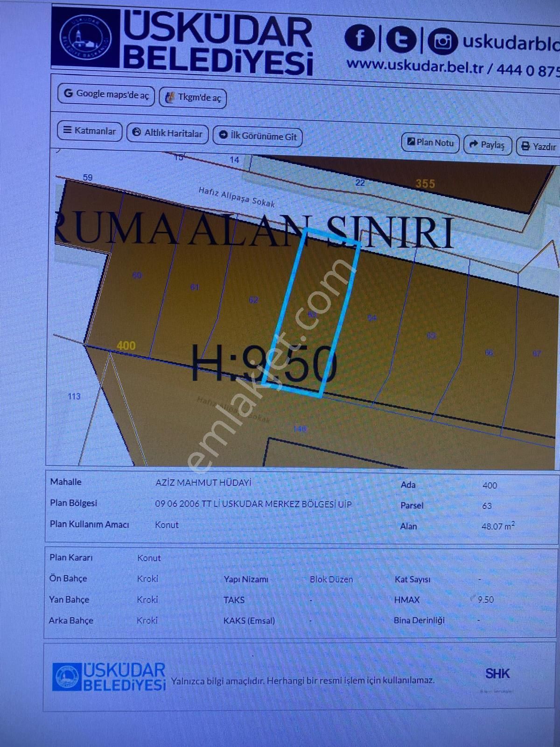Click the Yazdır print button
The width and height of the screenshot is (560, 747).
point(538,147)
